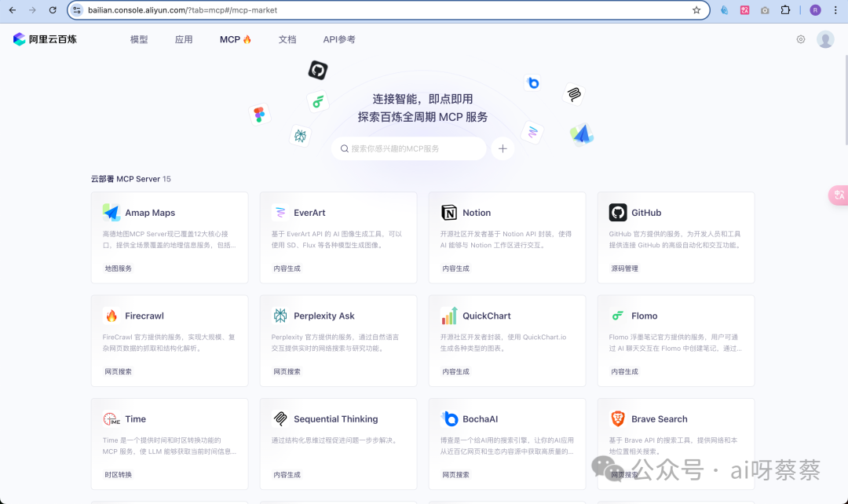Open the Perplexity Ask card title

pyautogui.click(x=323, y=316)
